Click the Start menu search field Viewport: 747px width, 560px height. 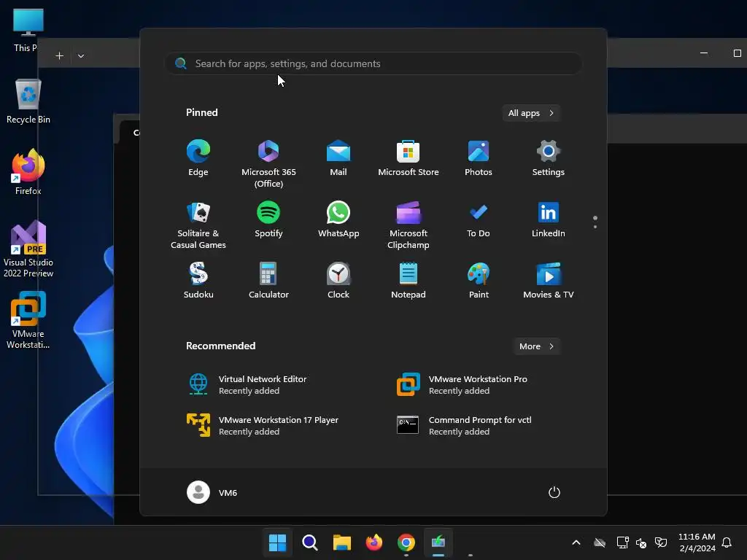(373, 64)
